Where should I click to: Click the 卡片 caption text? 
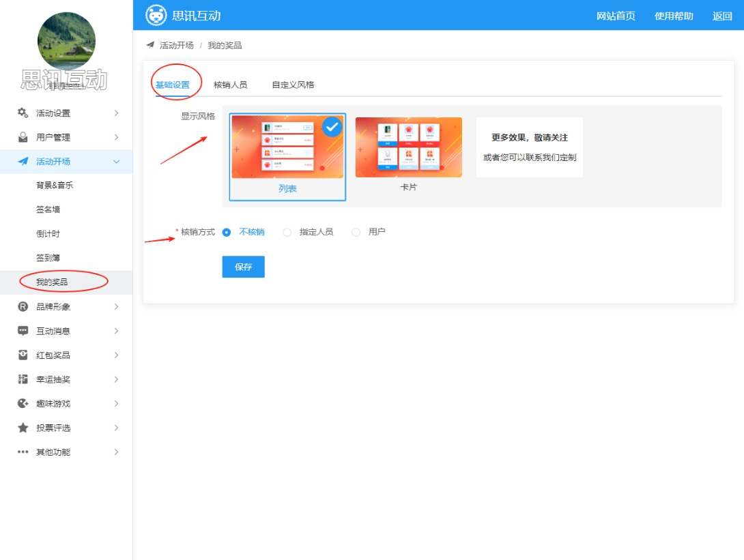coord(409,188)
